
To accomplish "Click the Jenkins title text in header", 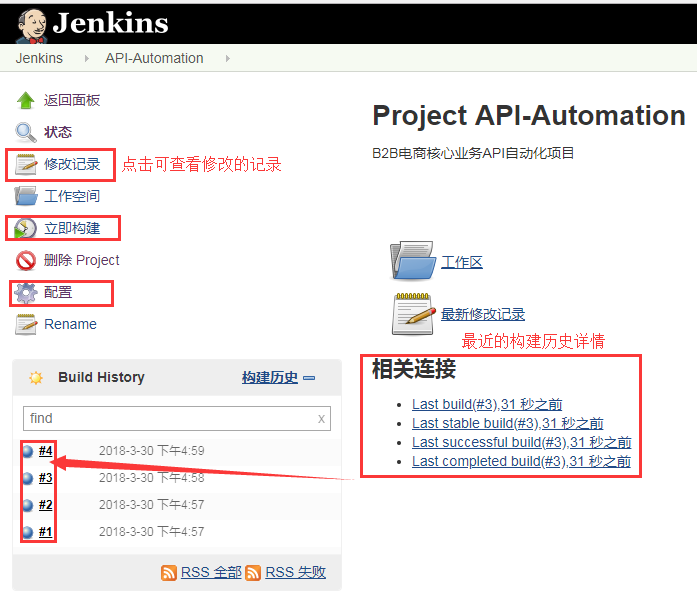I will click(110, 22).
